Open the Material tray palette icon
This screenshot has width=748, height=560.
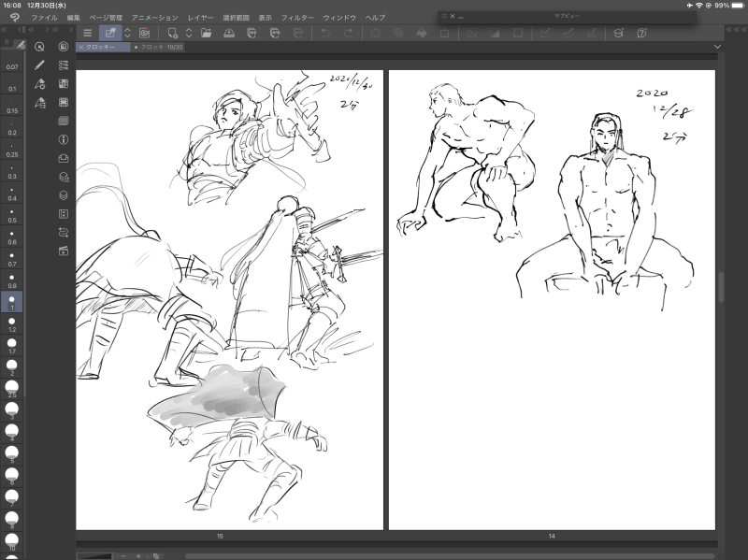[x=64, y=158]
